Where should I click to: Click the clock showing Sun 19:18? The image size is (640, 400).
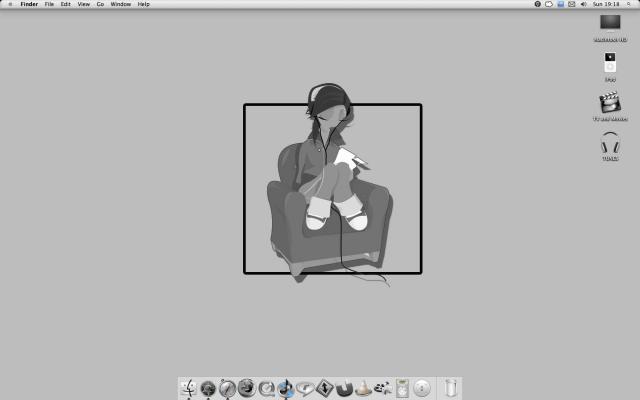pos(606,4)
